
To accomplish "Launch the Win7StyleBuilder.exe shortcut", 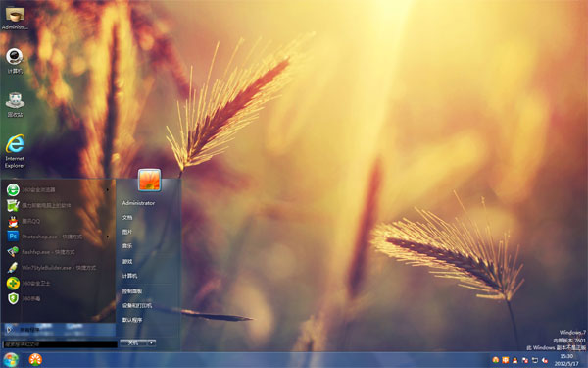I will (x=58, y=268).
